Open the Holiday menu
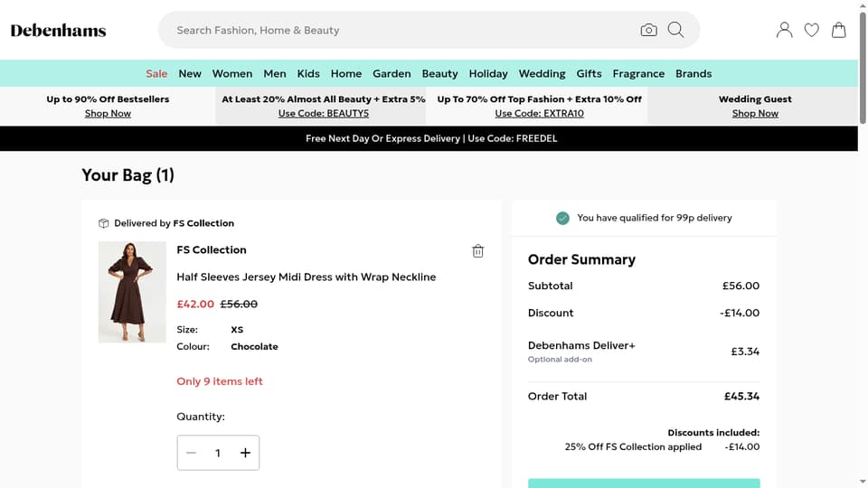The width and height of the screenshot is (868, 488). pos(487,73)
